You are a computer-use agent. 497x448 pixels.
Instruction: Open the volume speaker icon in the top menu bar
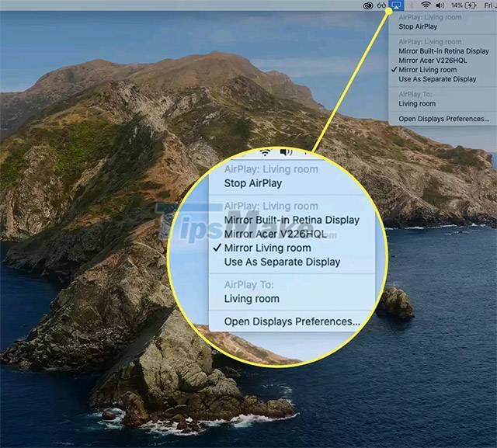click(440, 5)
